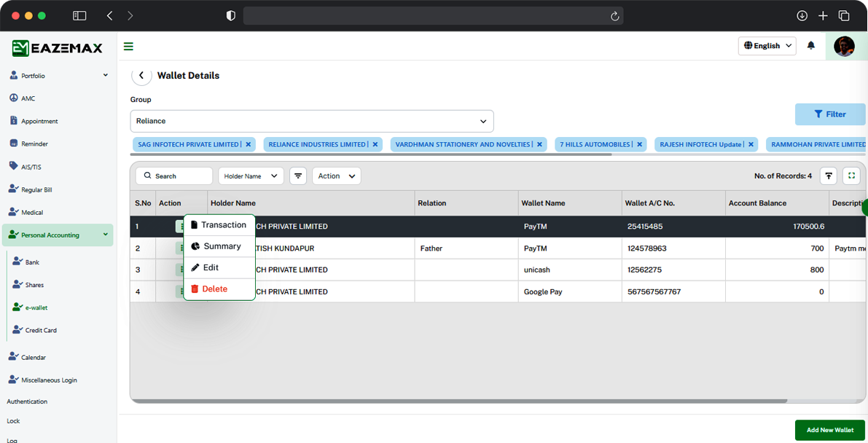Open the English language dropdown
This screenshot has width=868, height=443.
pyautogui.click(x=767, y=46)
